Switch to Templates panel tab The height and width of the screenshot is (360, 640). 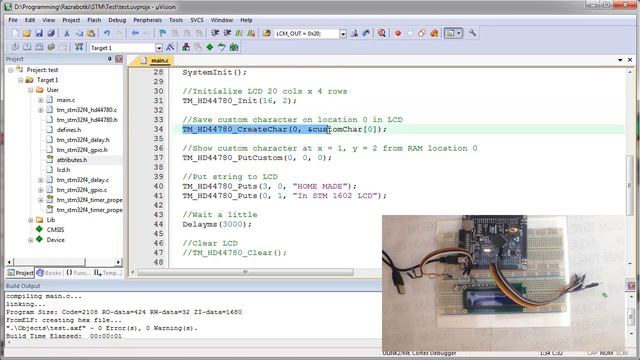(x=108, y=273)
